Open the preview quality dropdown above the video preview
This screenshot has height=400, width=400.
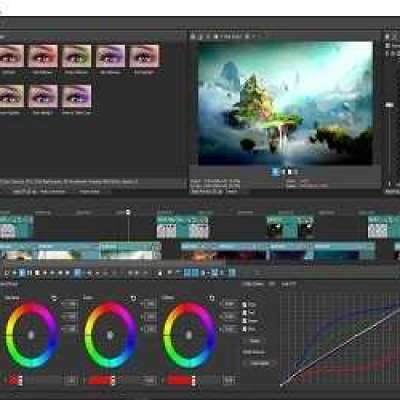pos(230,36)
